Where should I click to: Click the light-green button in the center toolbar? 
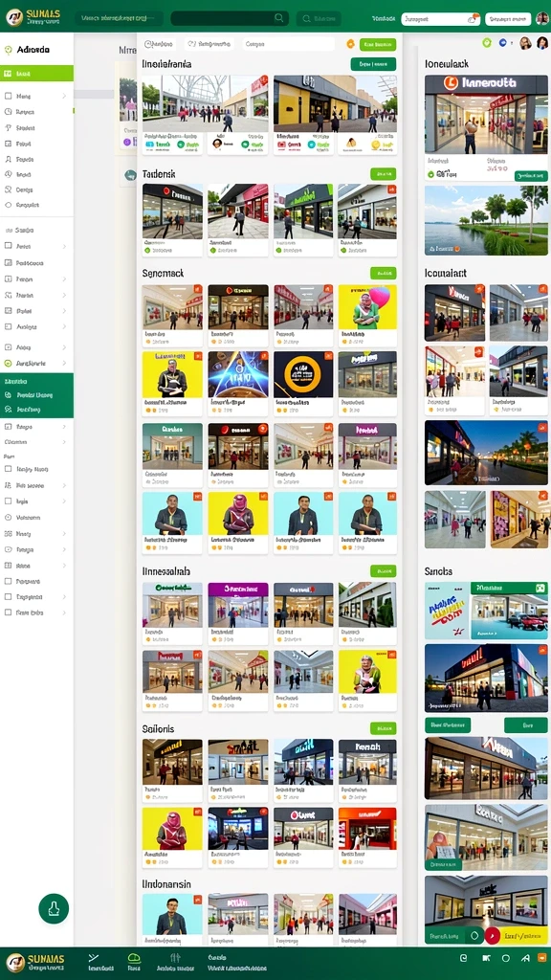(x=377, y=44)
